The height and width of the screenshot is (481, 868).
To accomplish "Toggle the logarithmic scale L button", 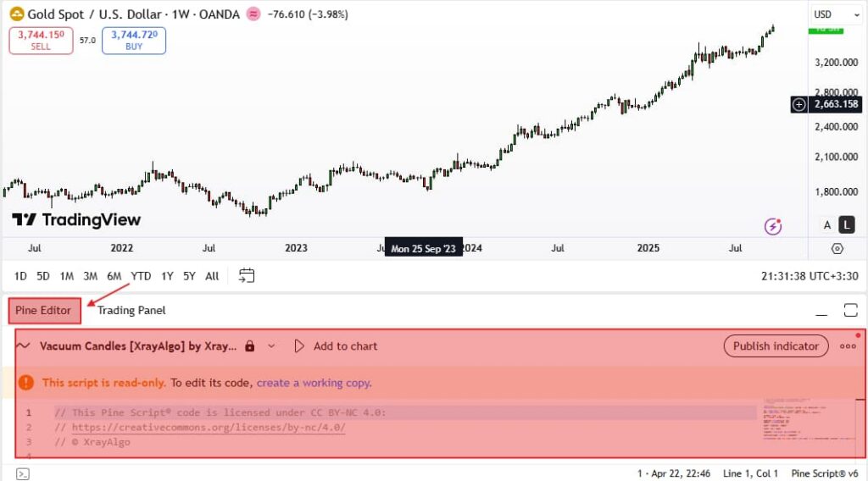I will pyautogui.click(x=846, y=224).
